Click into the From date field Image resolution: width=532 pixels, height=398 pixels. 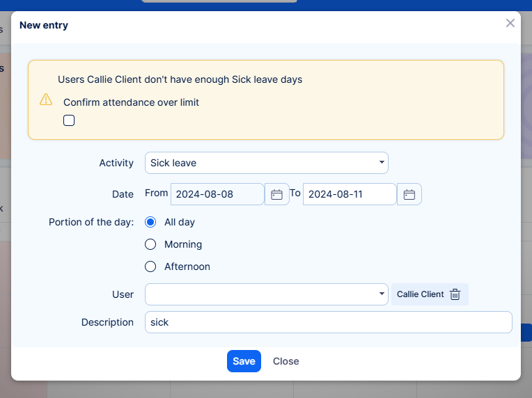tap(217, 195)
